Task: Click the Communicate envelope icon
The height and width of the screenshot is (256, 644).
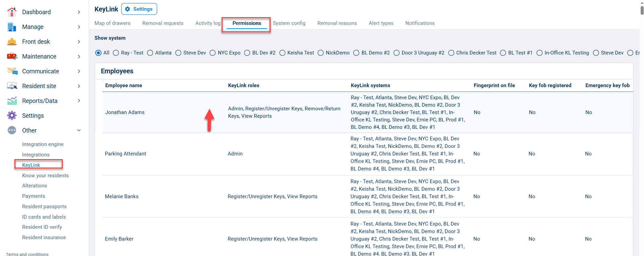Action: (x=12, y=71)
